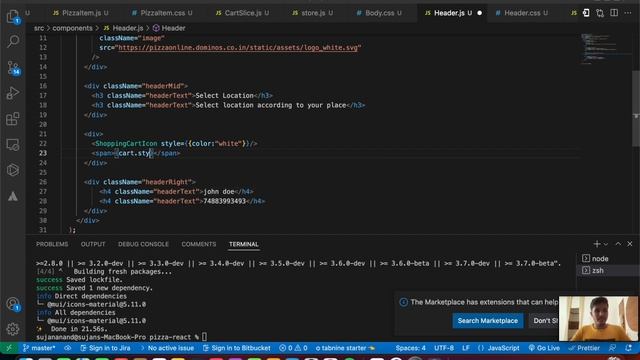Click the Header.js breadcrumb segment

123,28
